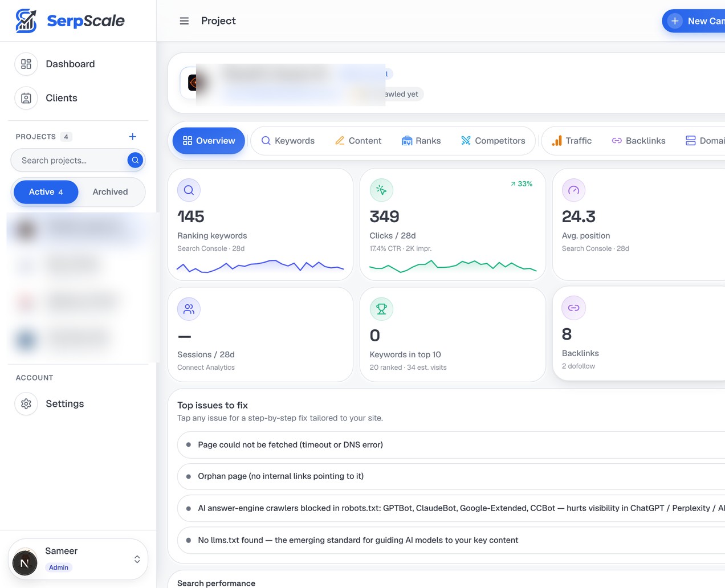Image resolution: width=725 pixels, height=588 pixels.
Task: Click the projects count badge 4
Action: click(66, 137)
